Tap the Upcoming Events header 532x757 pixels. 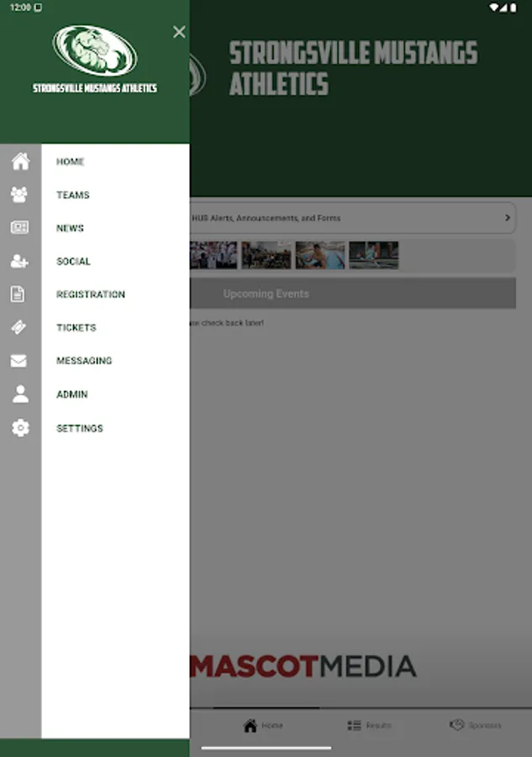tap(353, 293)
